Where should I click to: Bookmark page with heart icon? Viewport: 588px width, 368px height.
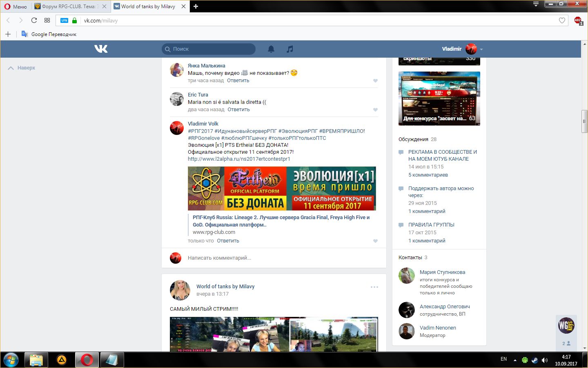pyautogui.click(x=562, y=20)
